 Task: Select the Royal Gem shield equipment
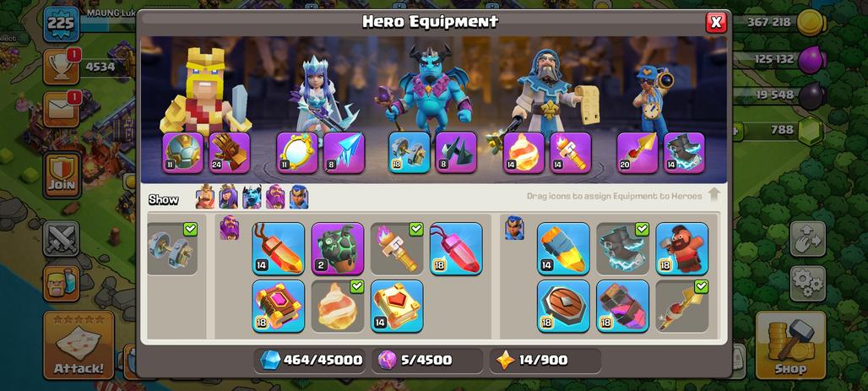click(563, 307)
